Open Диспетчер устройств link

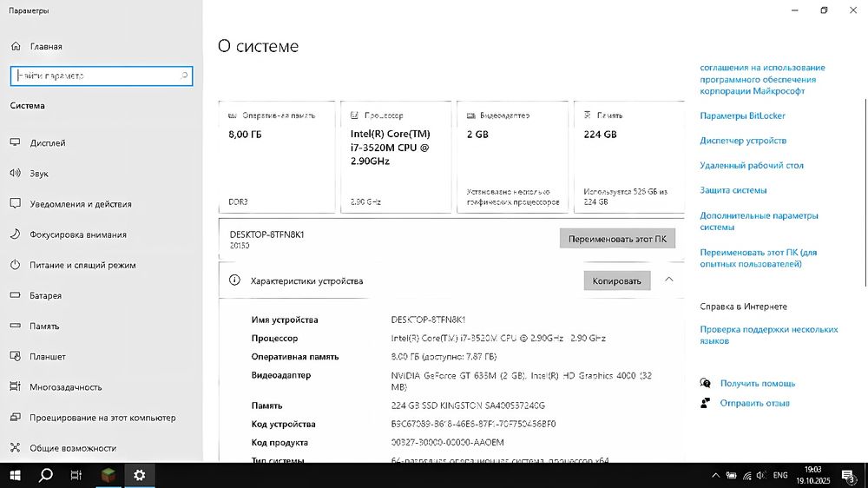(743, 141)
